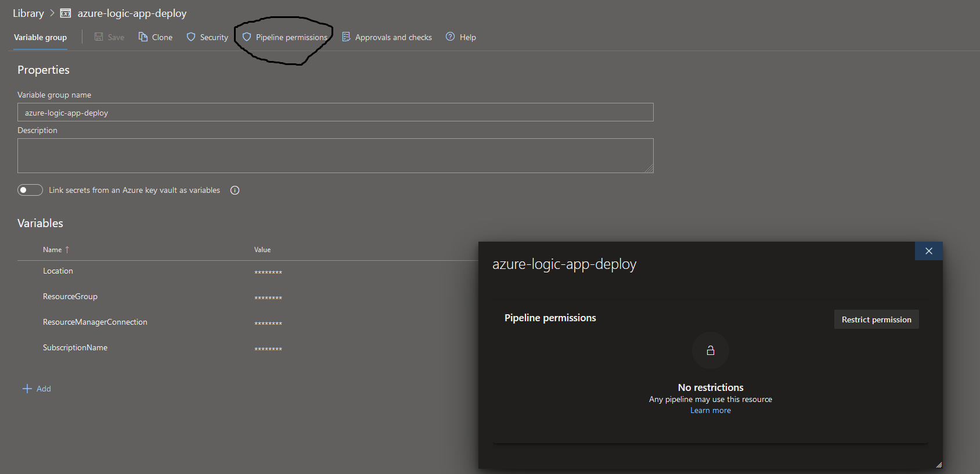Click the plus icon next to Add
The image size is (980, 474).
[27, 389]
